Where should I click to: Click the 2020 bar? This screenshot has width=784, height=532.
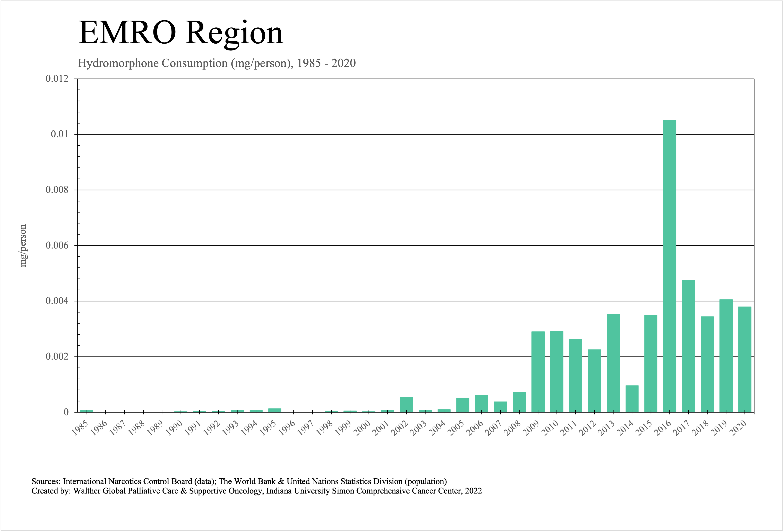744,359
